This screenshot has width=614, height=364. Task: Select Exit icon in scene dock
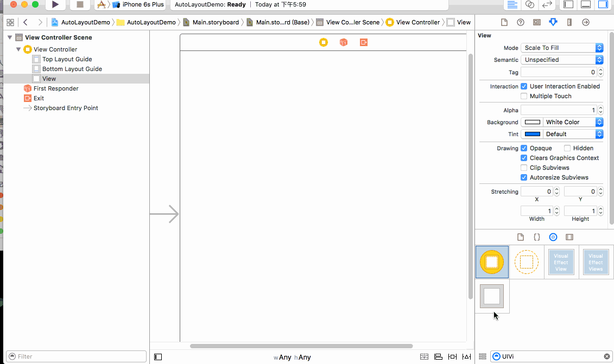[364, 42]
